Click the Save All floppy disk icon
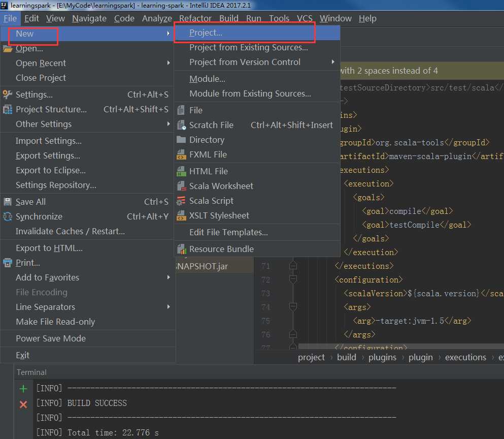 (8, 202)
